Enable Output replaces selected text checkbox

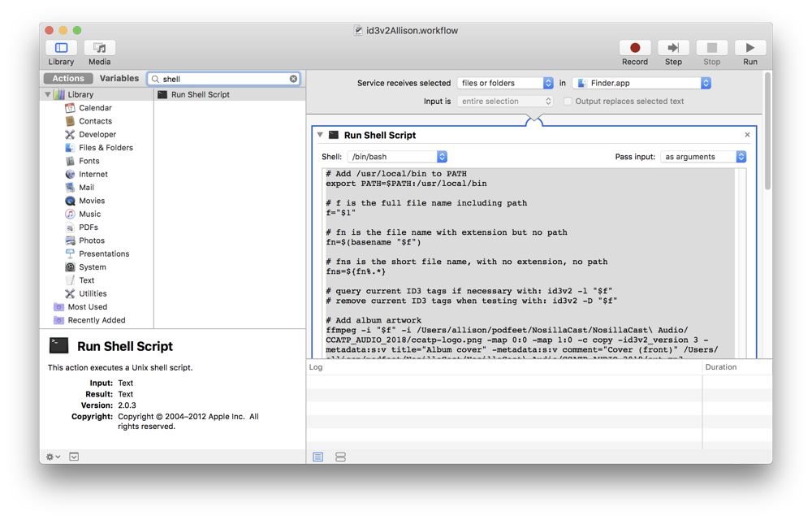[x=568, y=102]
